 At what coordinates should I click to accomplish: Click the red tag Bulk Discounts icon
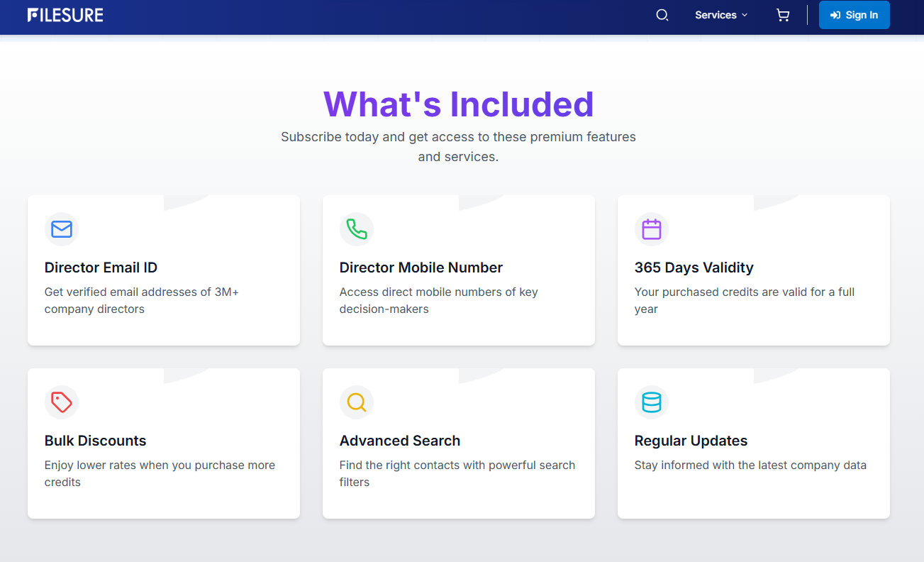[62, 402]
